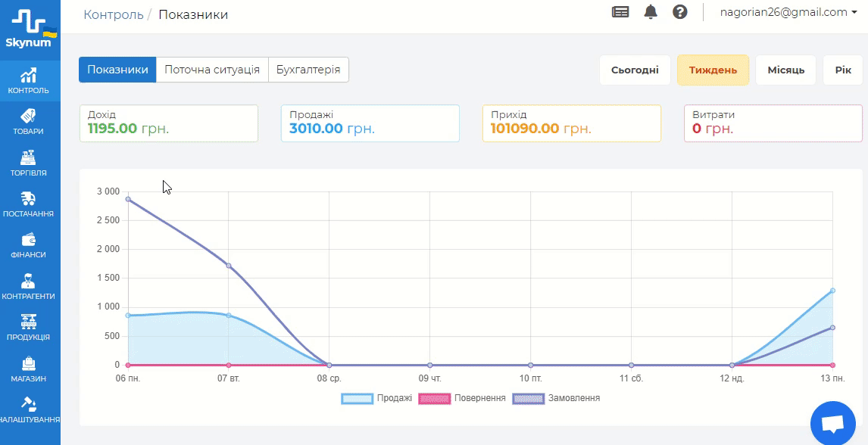Open the Контрагенти section icon

(29, 281)
